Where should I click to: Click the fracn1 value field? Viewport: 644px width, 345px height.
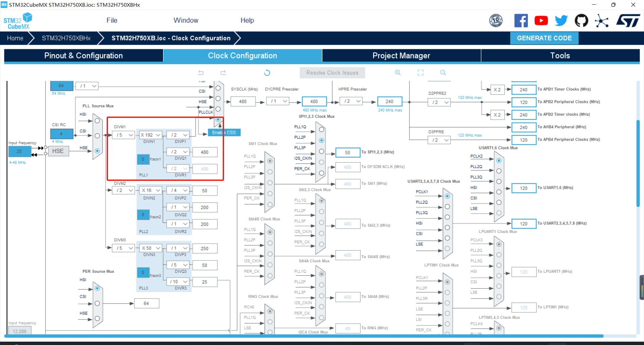143,159
